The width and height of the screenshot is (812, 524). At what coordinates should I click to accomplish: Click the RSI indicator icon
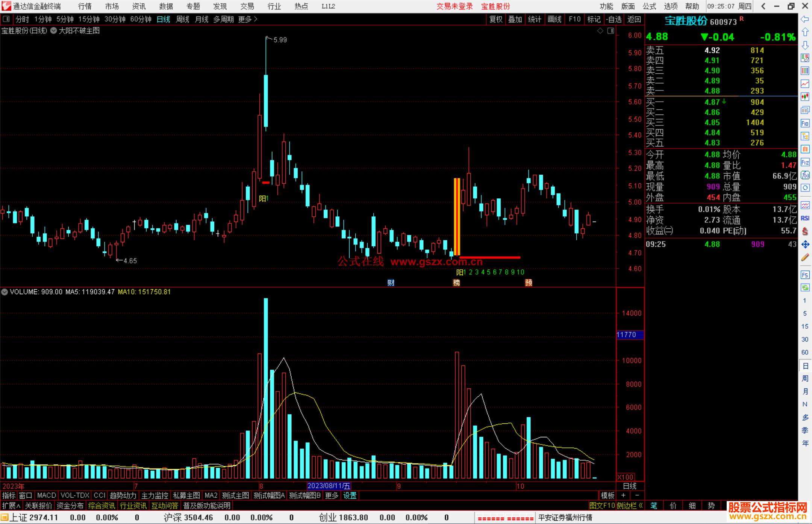(804, 218)
